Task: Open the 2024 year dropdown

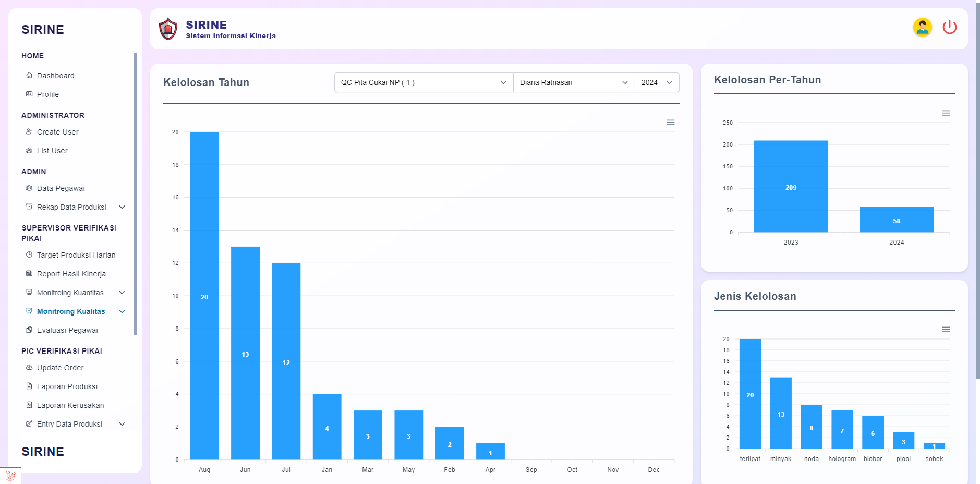Action: (x=656, y=82)
